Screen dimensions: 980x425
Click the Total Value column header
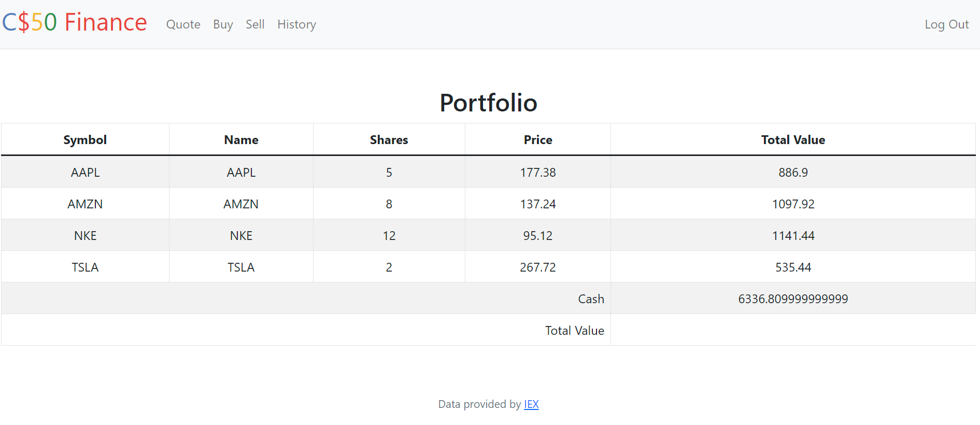coord(793,140)
